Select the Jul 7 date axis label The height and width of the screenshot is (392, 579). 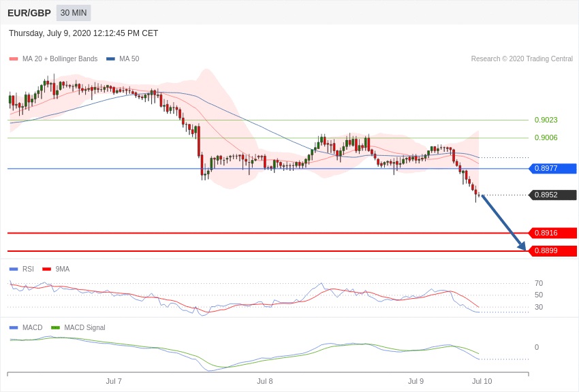click(x=114, y=382)
